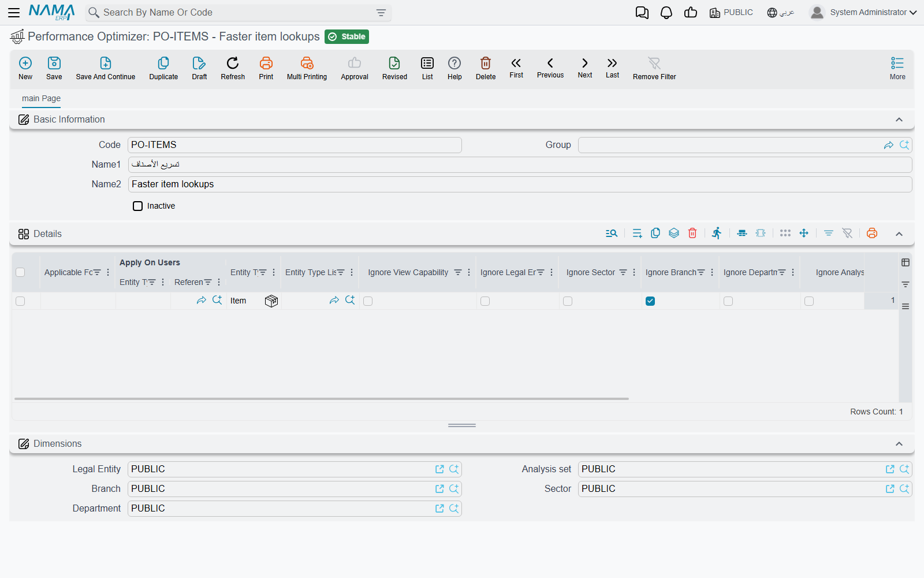
Task: Delete the selected details row with red trash
Action: click(x=692, y=233)
